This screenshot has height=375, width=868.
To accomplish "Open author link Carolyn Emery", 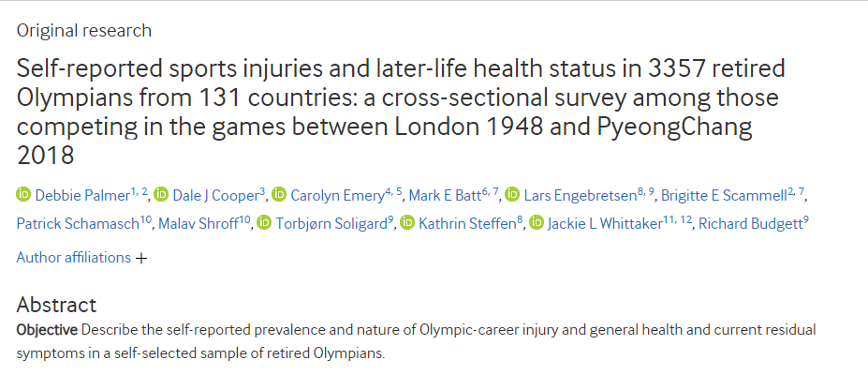I will (x=335, y=196).
